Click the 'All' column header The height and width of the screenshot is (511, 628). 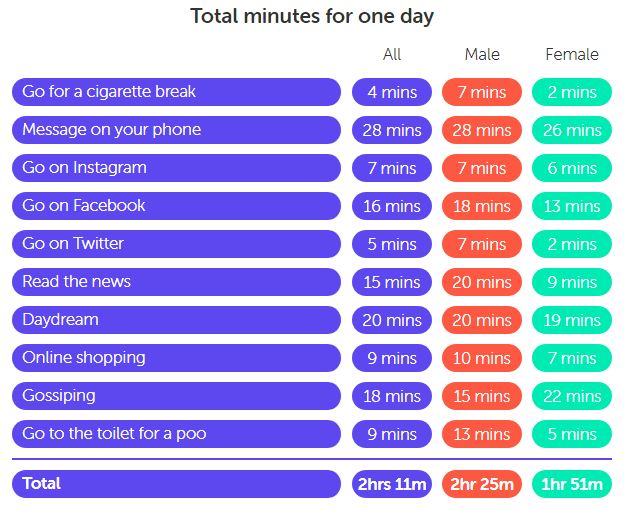[x=392, y=54]
